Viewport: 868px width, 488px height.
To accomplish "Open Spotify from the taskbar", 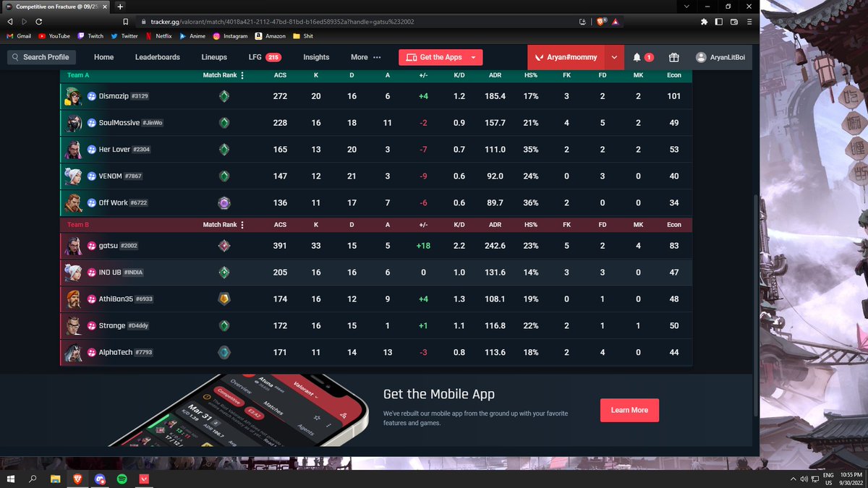I will click(122, 479).
